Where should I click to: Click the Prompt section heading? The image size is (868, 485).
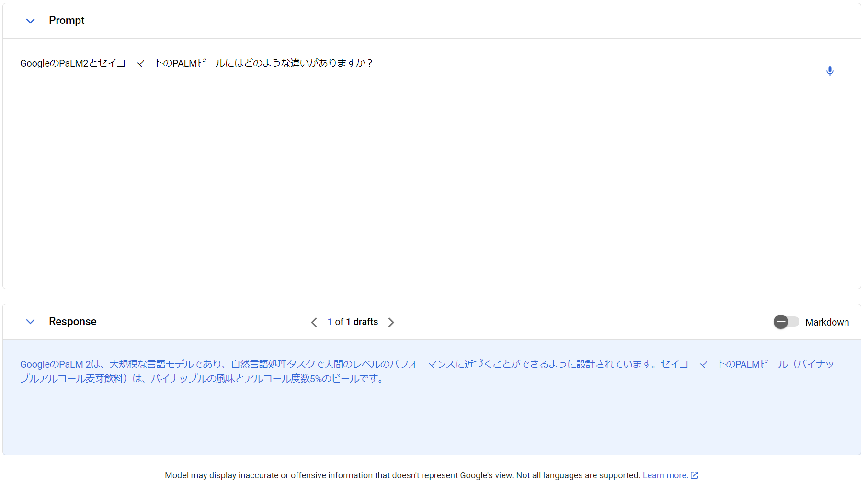coord(67,21)
